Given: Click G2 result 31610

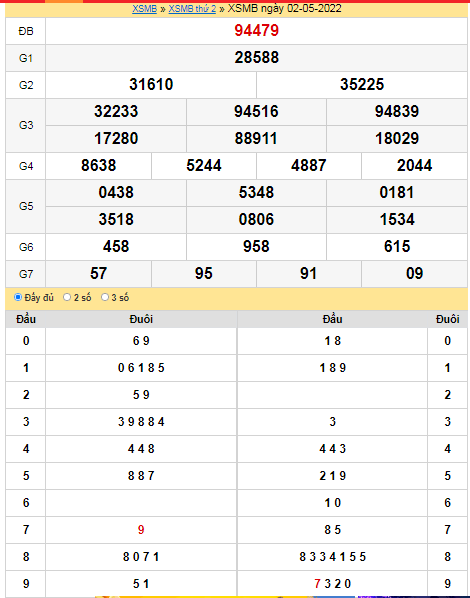Looking at the screenshot, I should point(151,85).
